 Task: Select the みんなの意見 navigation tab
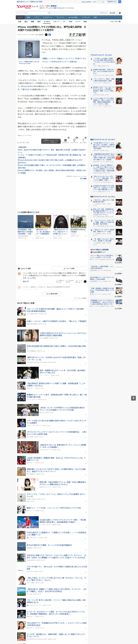73,17
